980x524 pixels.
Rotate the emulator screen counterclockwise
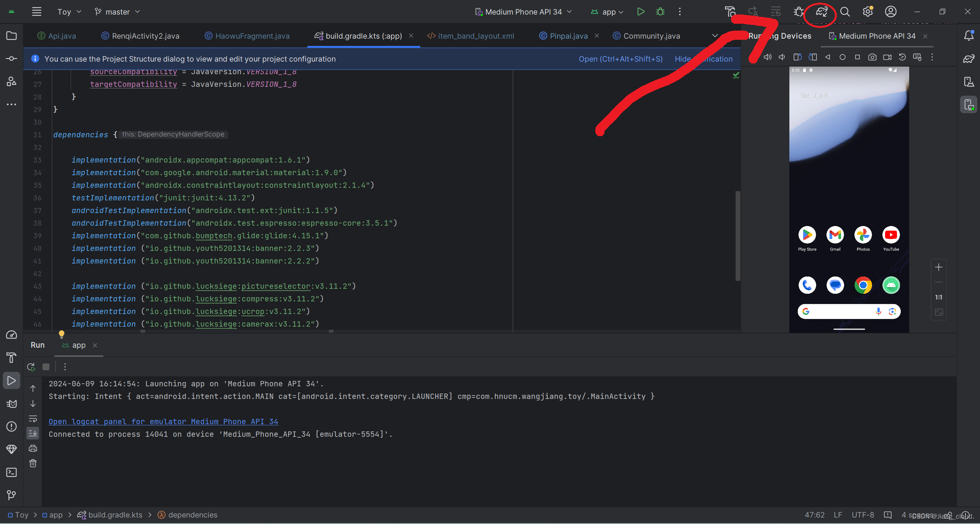(x=797, y=57)
